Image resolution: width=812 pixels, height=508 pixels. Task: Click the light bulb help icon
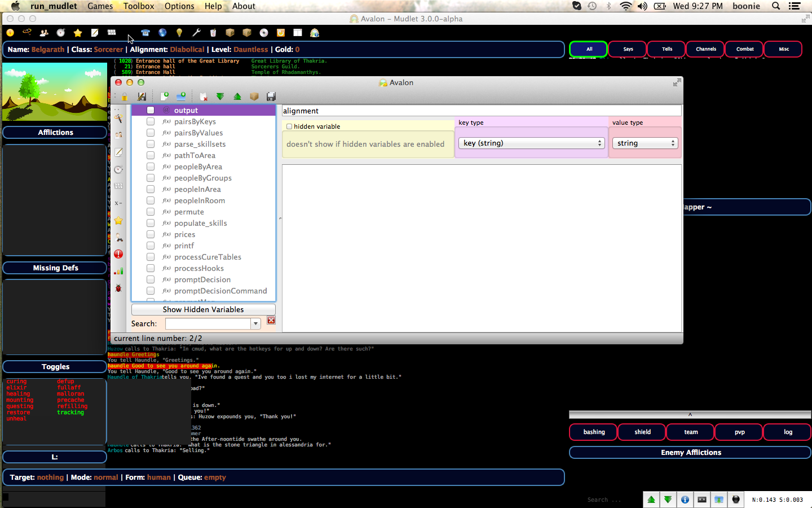click(x=179, y=33)
